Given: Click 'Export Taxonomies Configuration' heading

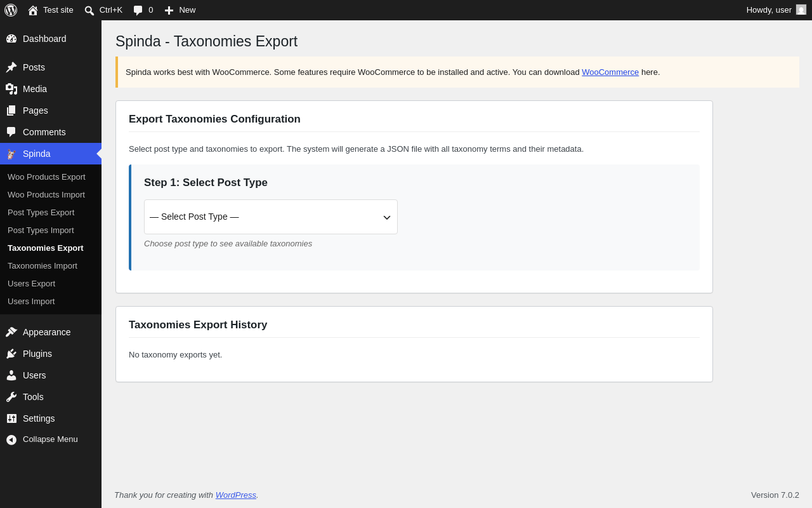Looking at the screenshot, I should coord(214,119).
